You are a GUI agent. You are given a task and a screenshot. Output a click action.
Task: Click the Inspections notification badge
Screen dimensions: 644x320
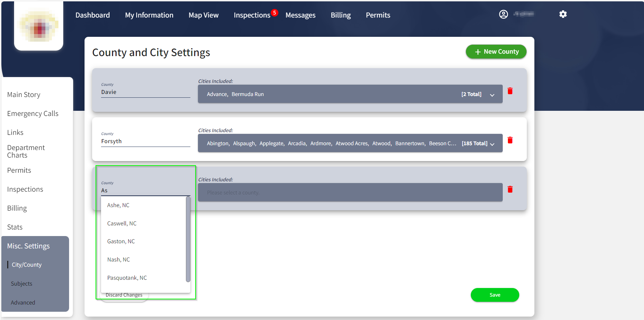pyautogui.click(x=274, y=13)
